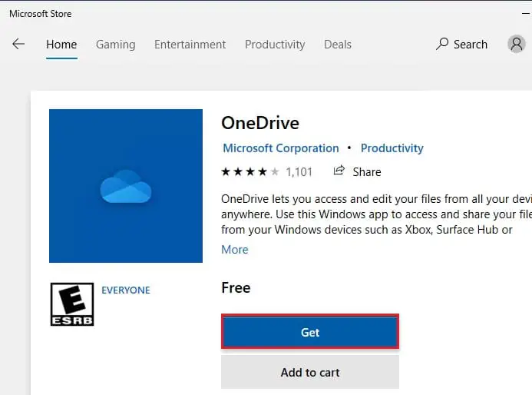Open the Deals tab
Image resolution: width=532 pixels, height=395 pixels.
(x=338, y=45)
